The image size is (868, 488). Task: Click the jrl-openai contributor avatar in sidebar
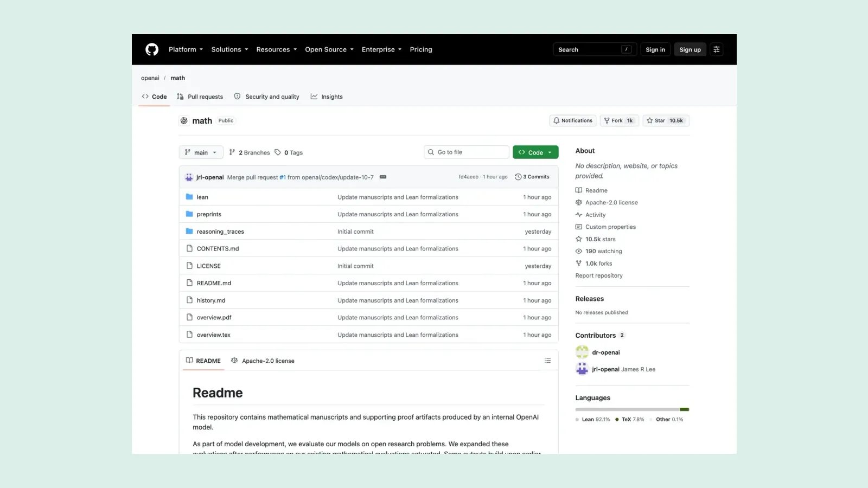pyautogui.click(x=582, y=369)
